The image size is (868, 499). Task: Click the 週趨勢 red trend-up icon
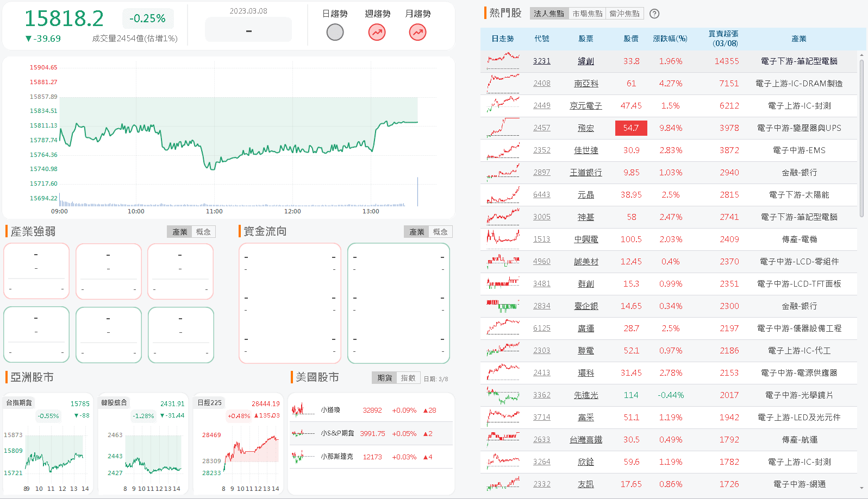pos(377,33)
